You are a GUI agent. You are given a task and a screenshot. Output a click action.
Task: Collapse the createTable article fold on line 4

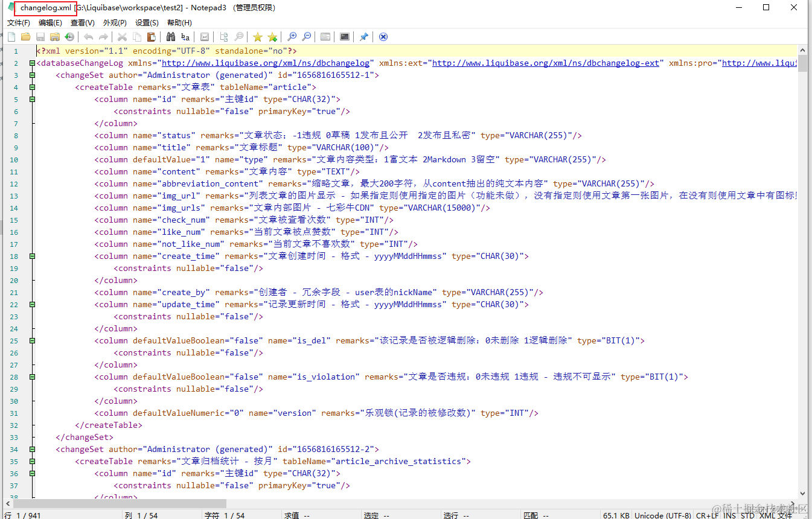(x=32, y=87)
